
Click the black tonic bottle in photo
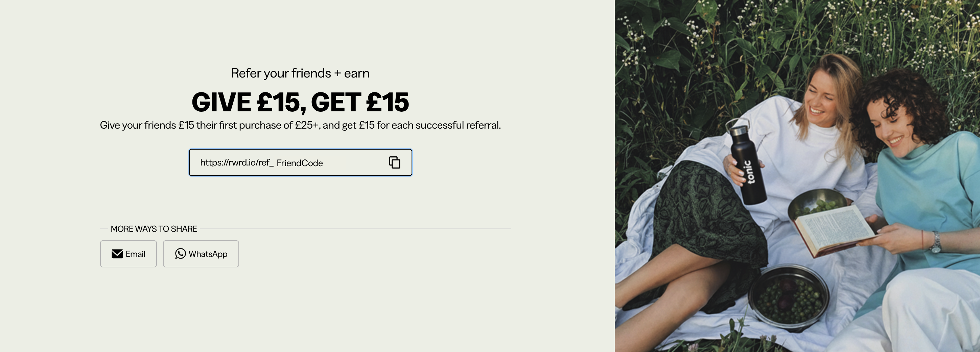tap(746, 162)
